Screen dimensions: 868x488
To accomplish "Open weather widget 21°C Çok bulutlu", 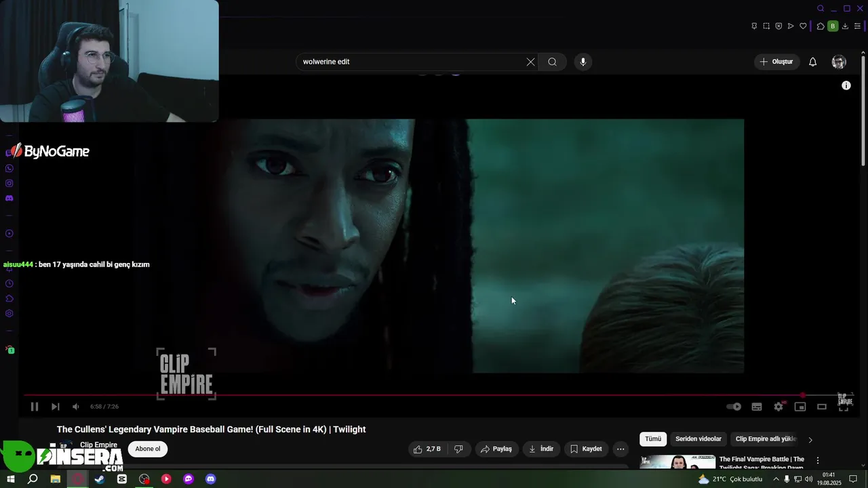I will (731, 479).
